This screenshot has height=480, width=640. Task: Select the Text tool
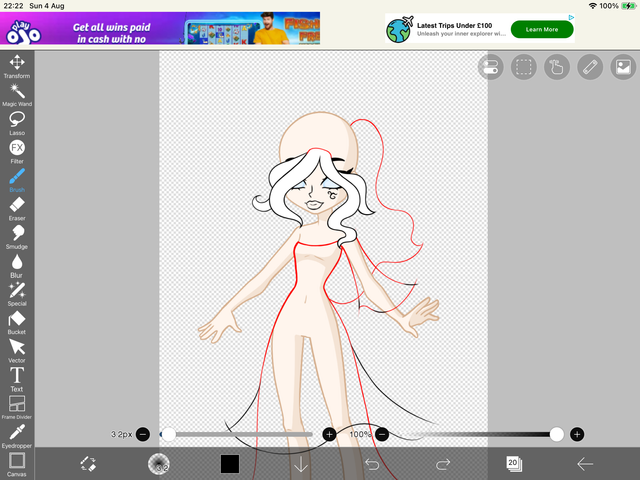(17, 380)
